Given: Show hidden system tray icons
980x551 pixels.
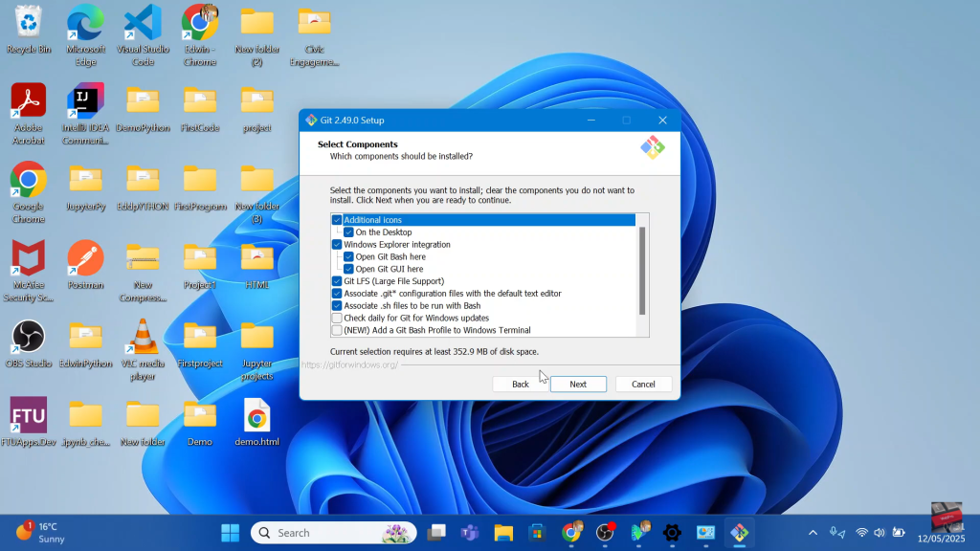Looking at the screenshot, I should (x=813, y=533).
